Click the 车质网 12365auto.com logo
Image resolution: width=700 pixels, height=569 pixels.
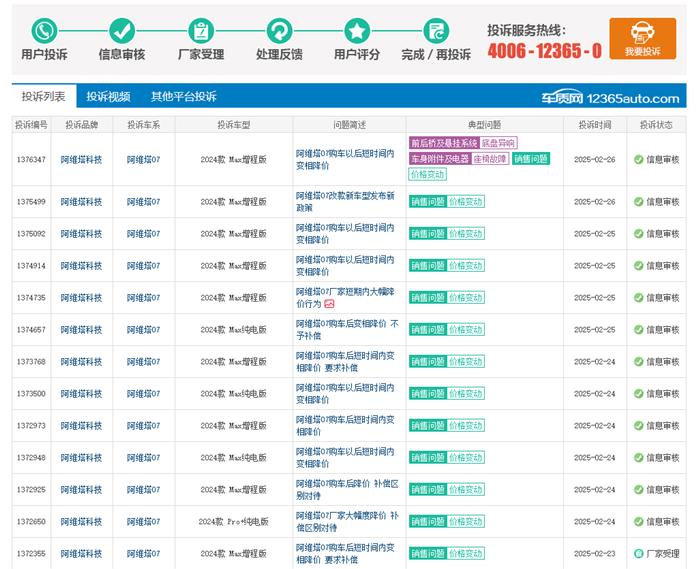610,98
